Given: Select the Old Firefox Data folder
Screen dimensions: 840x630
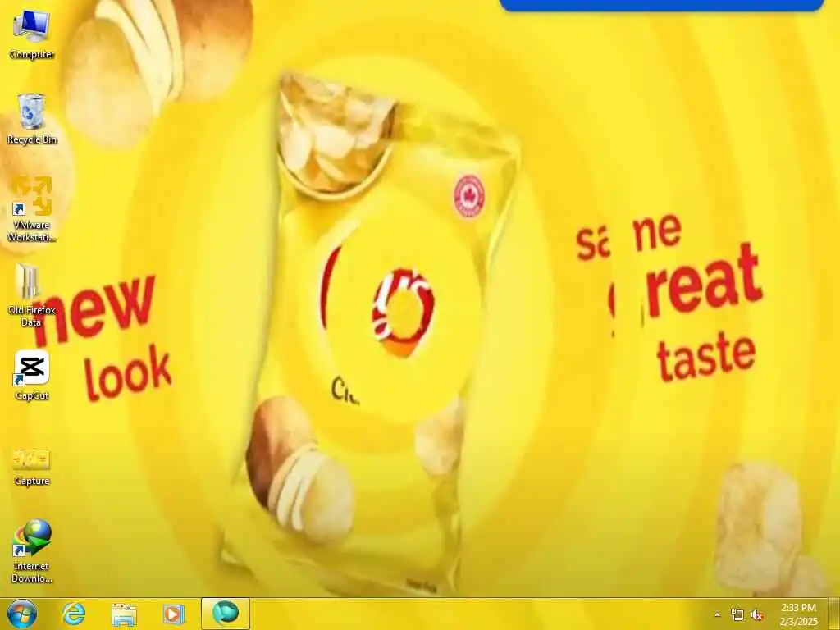Looking at the screenshot, I should click(x=31, y=294).
